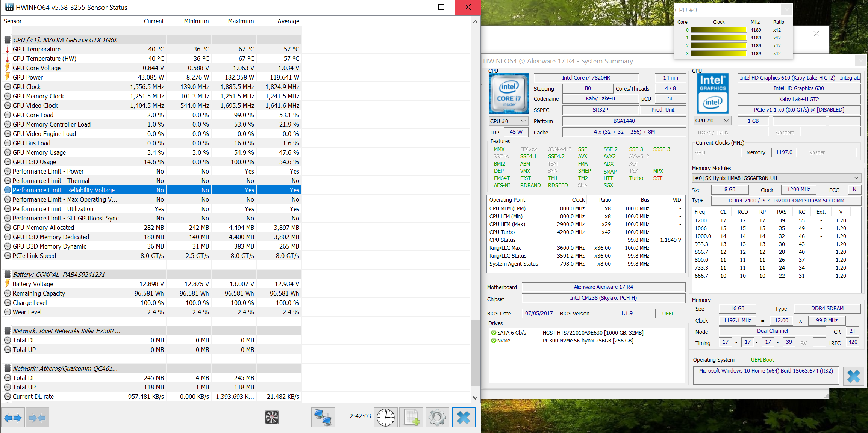The height and width of the screenshot is (433, 868).
Task: Click the Intel Core i7 logo
Action: click(509, 94)
